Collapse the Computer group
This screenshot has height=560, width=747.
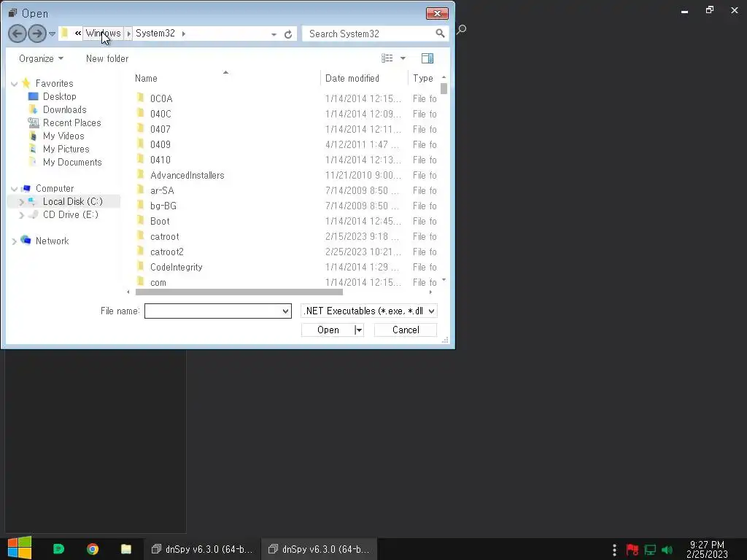15,189
